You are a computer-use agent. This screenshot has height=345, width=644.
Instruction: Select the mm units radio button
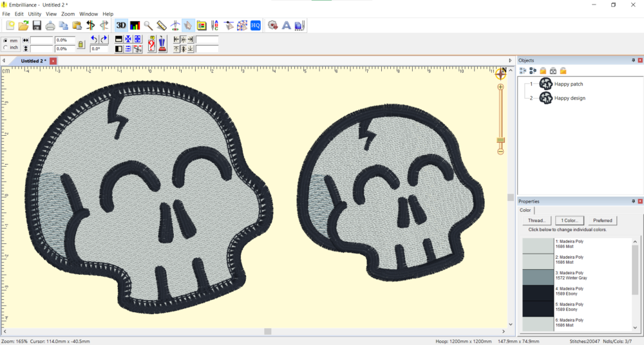coord(6,41)
